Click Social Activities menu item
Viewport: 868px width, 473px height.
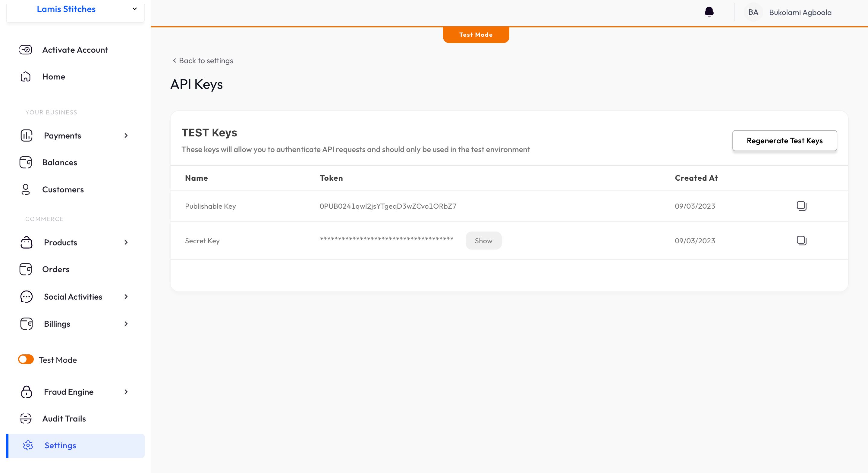tap(73, 296)
